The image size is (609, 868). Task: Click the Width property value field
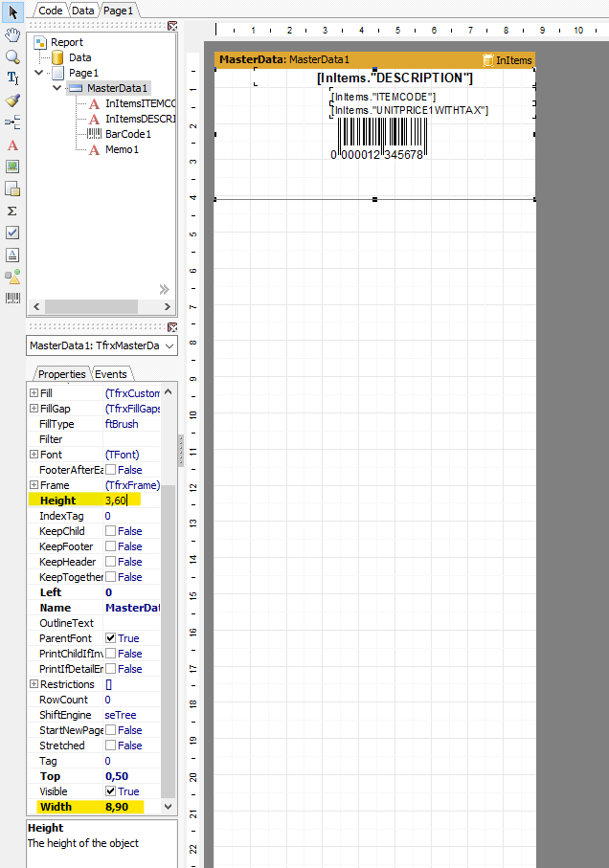tap(129, 807)
